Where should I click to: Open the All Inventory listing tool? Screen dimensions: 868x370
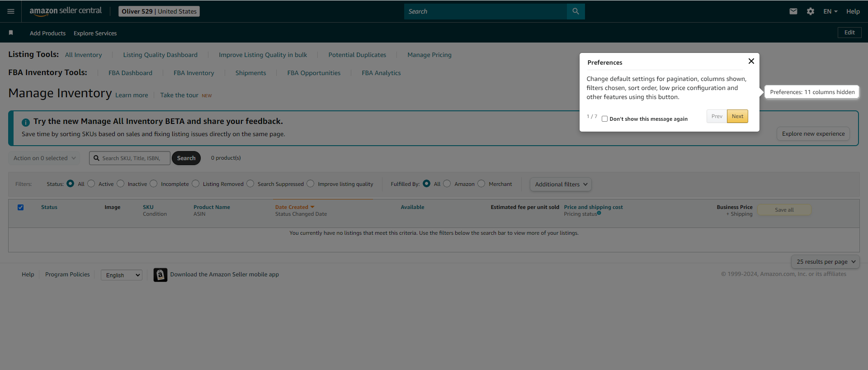[84, 55]
